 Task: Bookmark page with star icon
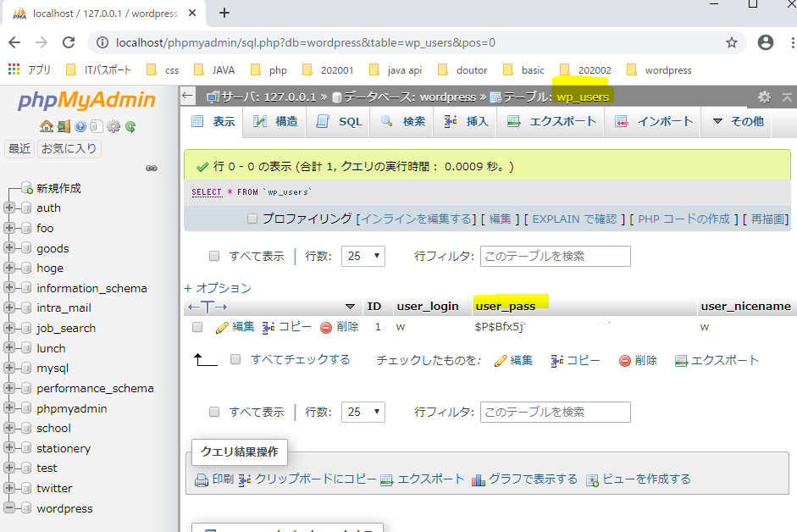(732, 42)
